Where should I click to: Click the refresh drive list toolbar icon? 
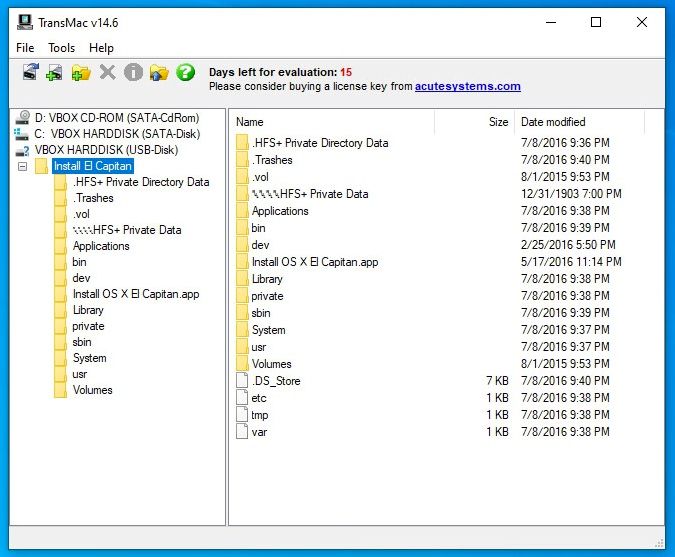click(30, 73)
